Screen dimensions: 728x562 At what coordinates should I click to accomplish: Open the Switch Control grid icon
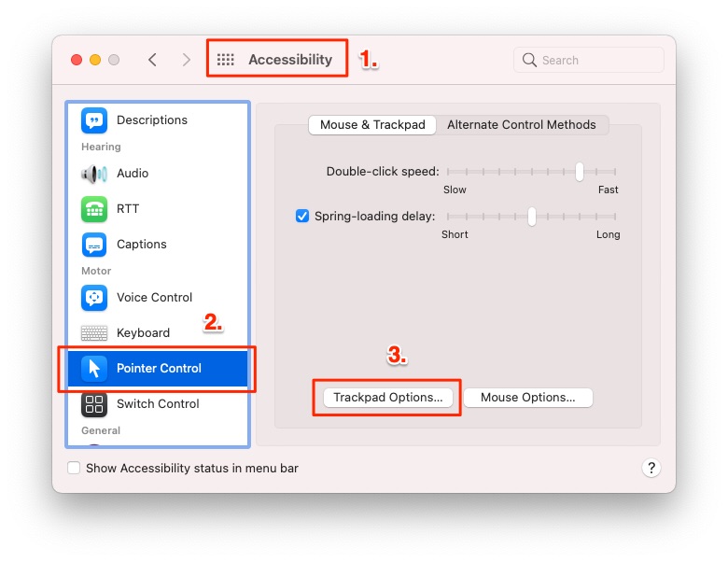click(94, 404)
